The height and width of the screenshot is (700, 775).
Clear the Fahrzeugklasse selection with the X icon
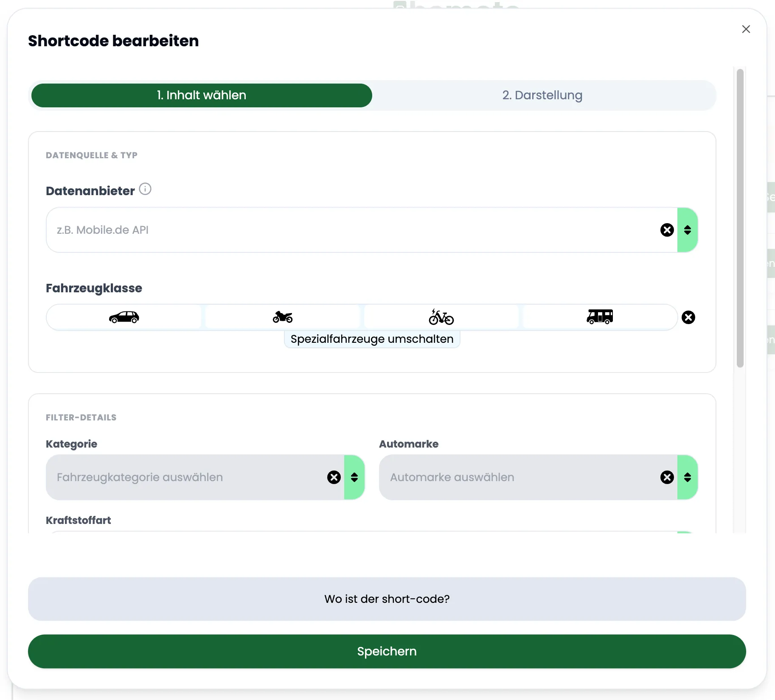pos(689,317)
